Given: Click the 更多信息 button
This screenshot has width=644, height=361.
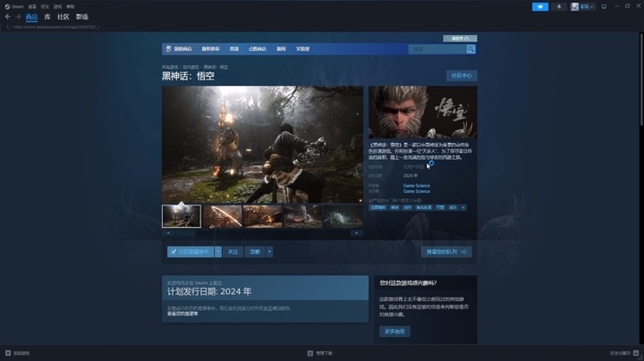Looking at the screenshot, I should pos(394,332).
